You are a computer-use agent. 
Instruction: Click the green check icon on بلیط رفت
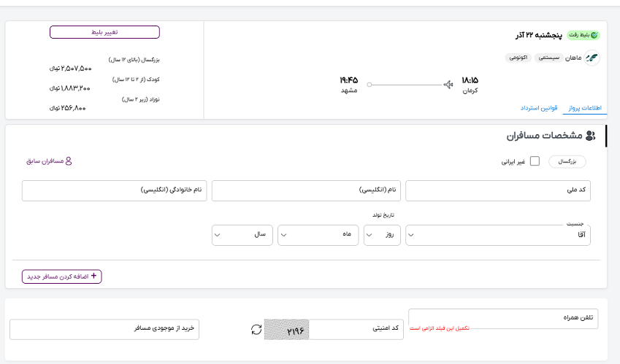(594, 35)
